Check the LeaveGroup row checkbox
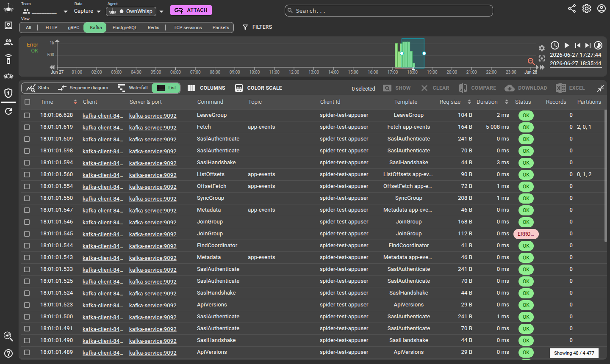This screenshot has width=610, height=364. (27, 115)
